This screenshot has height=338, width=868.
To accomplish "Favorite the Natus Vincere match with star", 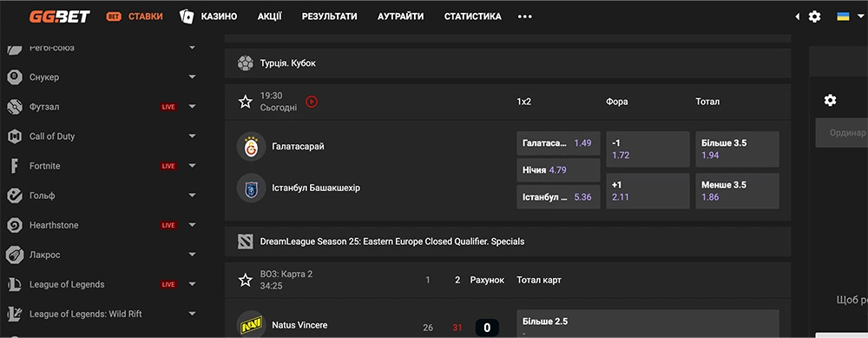I will point(246,281).
